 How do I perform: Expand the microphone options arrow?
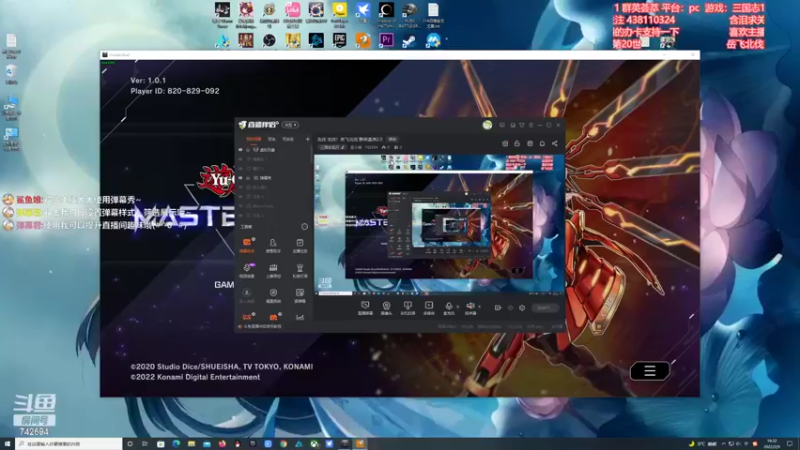click(x=457, y=307)
